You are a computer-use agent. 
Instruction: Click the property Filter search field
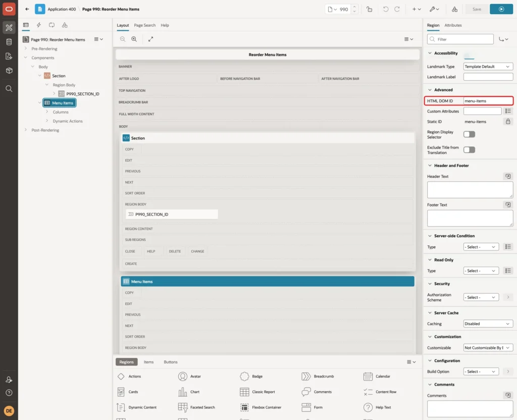pos(460,39)
